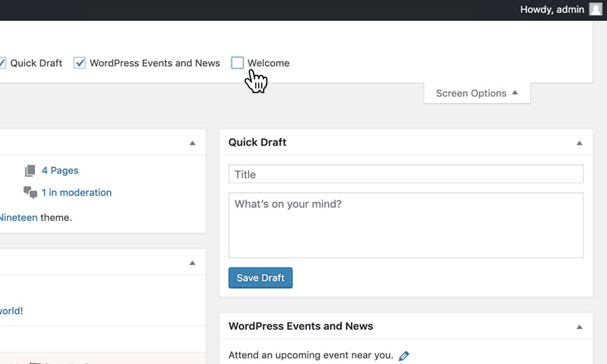Open the Howdy, admin account menu

point(560,9)
